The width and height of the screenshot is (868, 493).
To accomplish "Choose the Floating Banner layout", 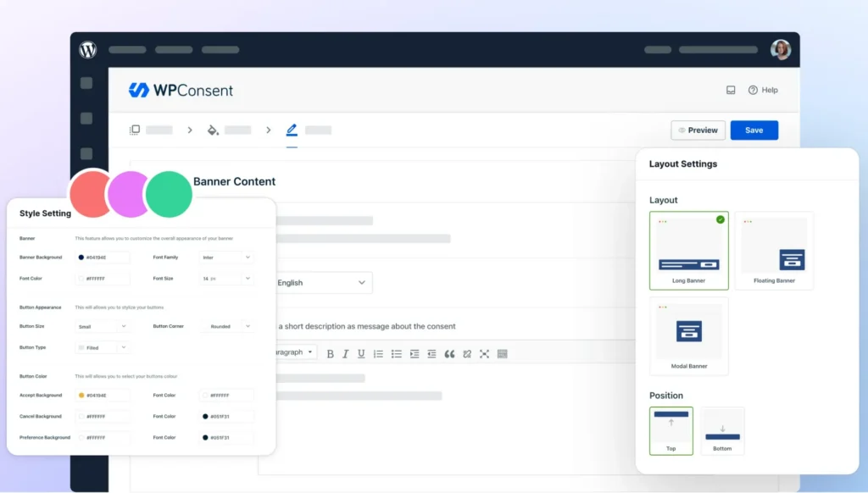I will point(774,251).
